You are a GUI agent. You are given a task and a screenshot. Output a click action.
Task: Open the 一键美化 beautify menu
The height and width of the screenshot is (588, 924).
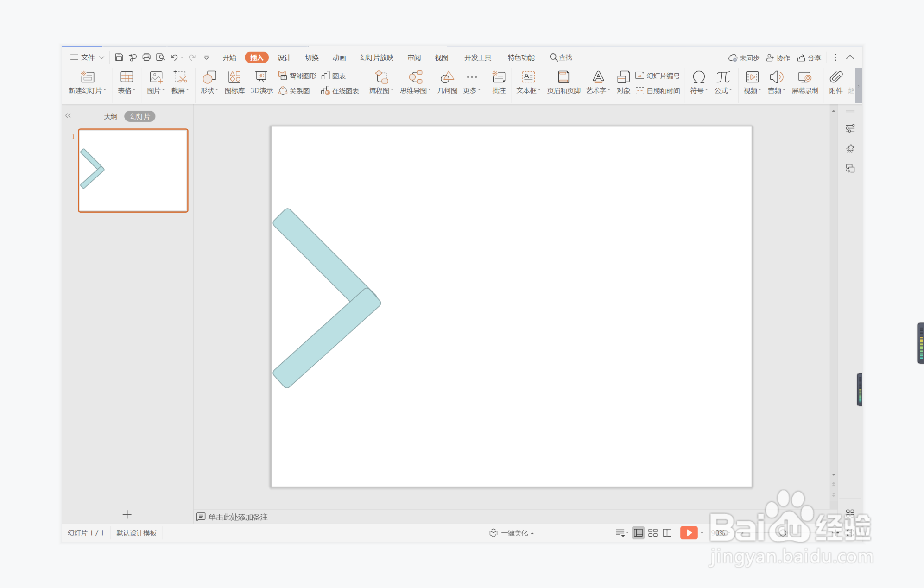point(512,533)
